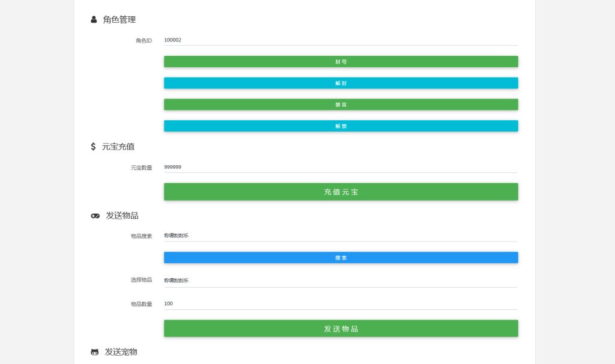This screenshot has height=364, width=615.
Task: Click the pet icon beside 发送宠物
Action: 94,353
